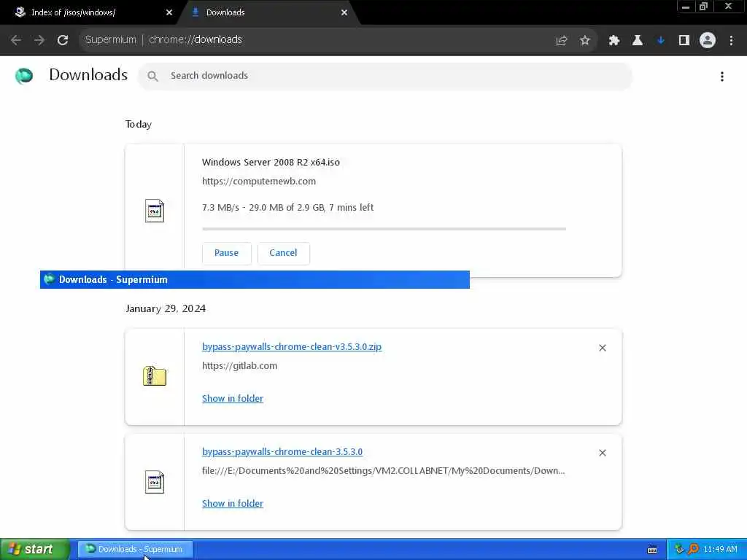Click the Supermium logo beside Downloads
The width and height of the screenshot is (747, 560).
24,76
